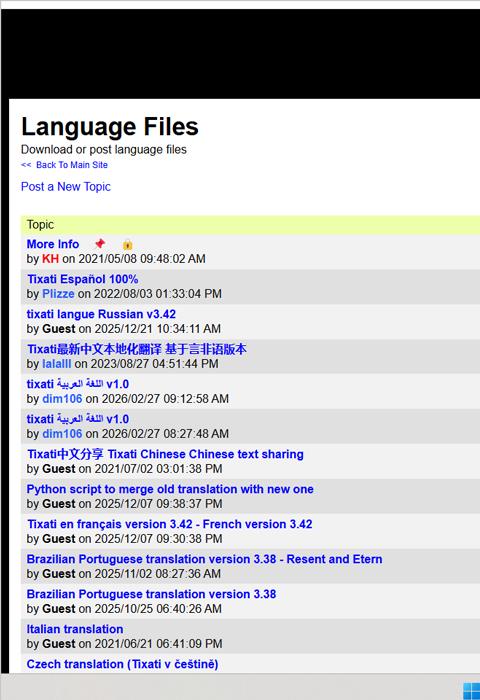480x700 pixels.
Task: Click date '2022/08/03 01:33:04 PM'
Action: tap(158, 294)
